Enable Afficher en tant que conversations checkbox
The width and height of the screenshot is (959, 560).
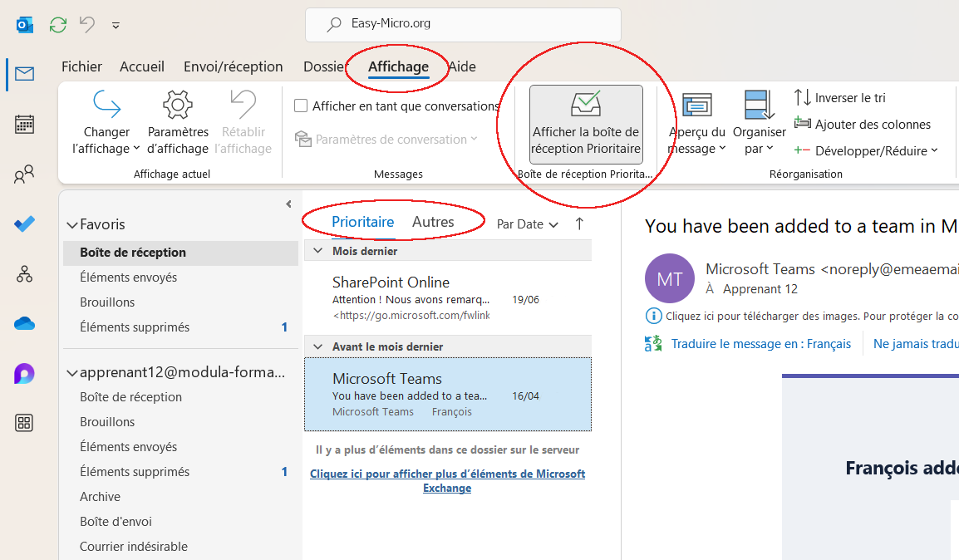coord(301,106)
